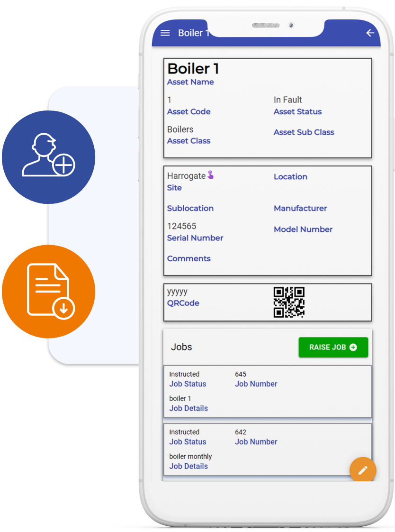Select the 'yyyyy' QR code value
The height and width of the screenshot is (532, 395).
(x=177, y=292)
